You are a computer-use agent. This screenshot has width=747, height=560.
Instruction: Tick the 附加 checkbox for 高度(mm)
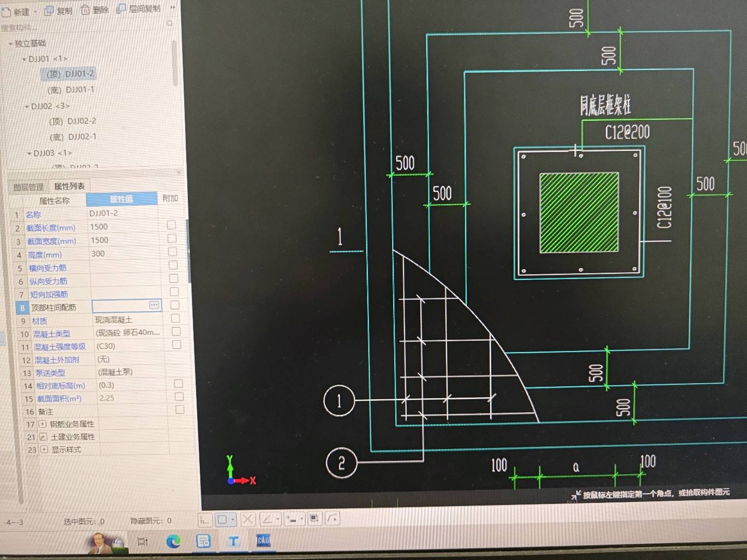173,251
